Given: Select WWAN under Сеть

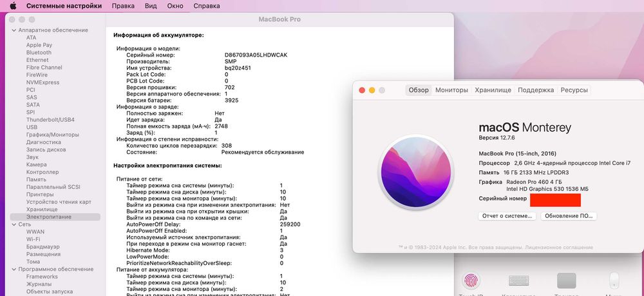Looking at the screenshot, I should tap(35, 232).
